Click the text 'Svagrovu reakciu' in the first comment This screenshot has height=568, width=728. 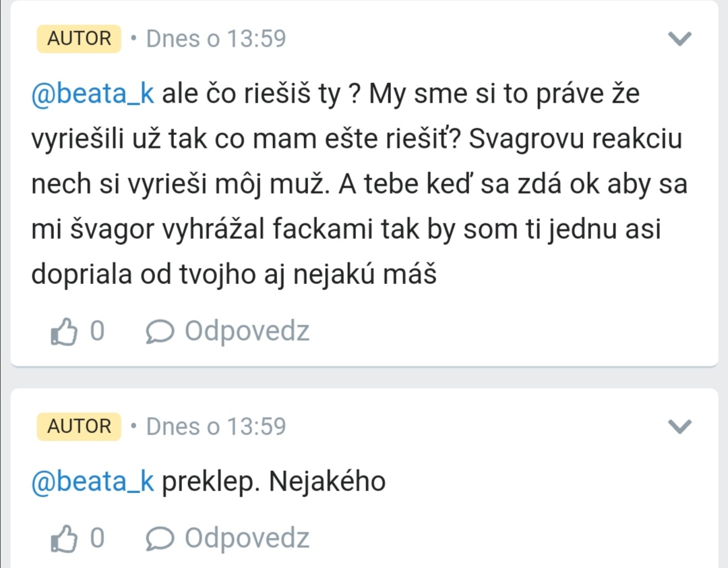pyautogui.click(x=575, y=140)
